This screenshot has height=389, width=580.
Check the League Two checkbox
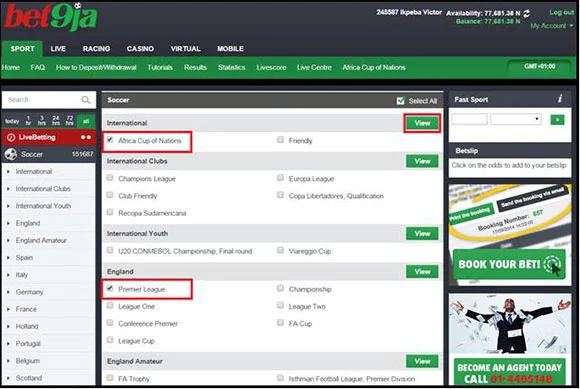click(x=280, y=306)
